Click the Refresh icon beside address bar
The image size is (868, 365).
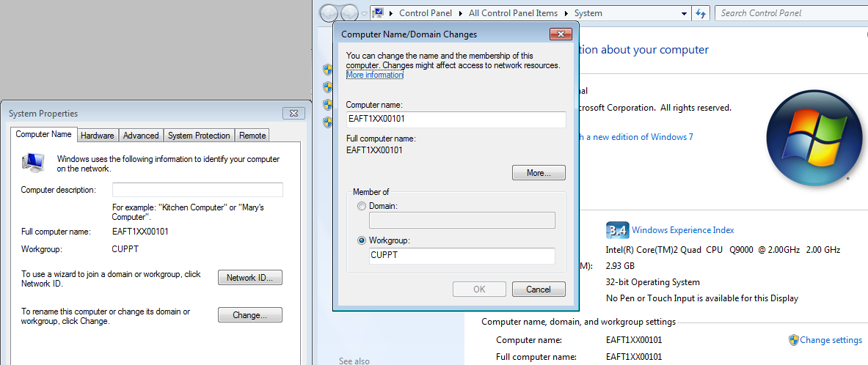[x=701, y=13]
